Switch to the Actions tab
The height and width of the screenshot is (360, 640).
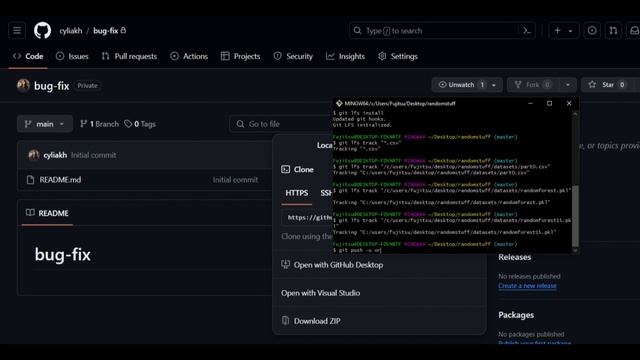click(189, 56)
